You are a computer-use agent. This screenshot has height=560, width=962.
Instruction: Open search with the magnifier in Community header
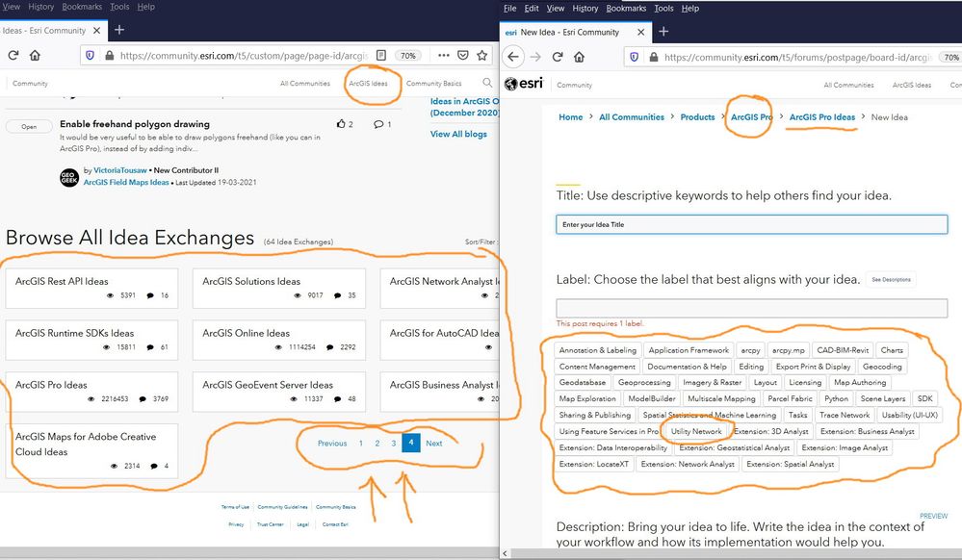click(x=487, y=83)
